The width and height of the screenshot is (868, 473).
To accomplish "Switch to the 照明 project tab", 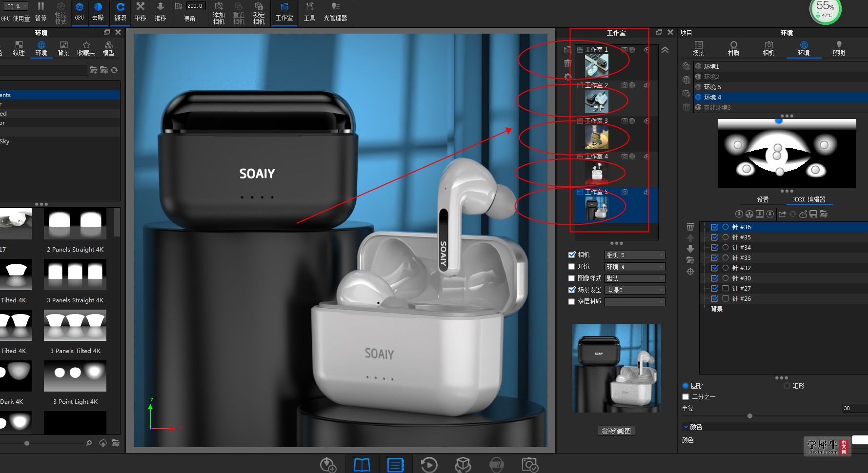I will 839,48.
